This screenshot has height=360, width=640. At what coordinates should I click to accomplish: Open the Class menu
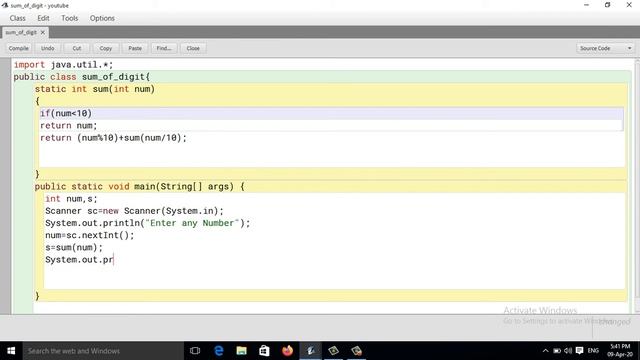click(18, 18)
